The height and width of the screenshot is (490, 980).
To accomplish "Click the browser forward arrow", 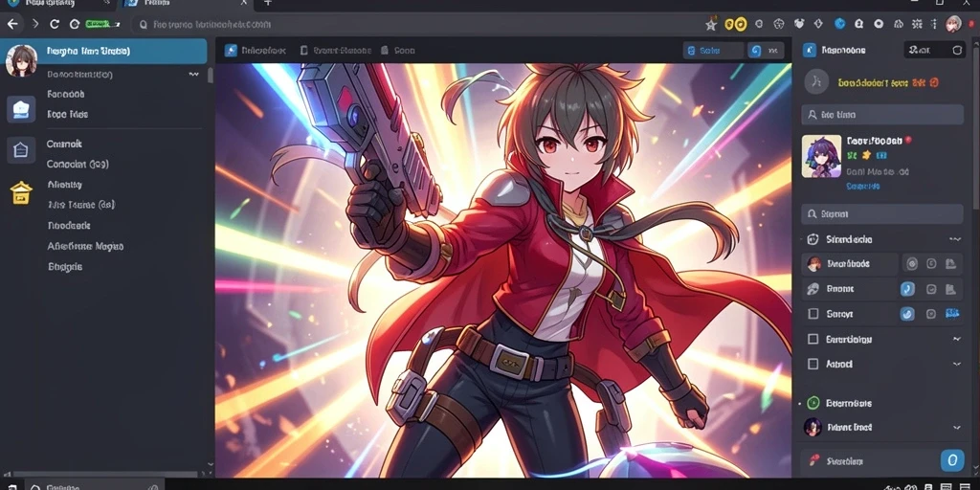I will click(x=35, y=24).
